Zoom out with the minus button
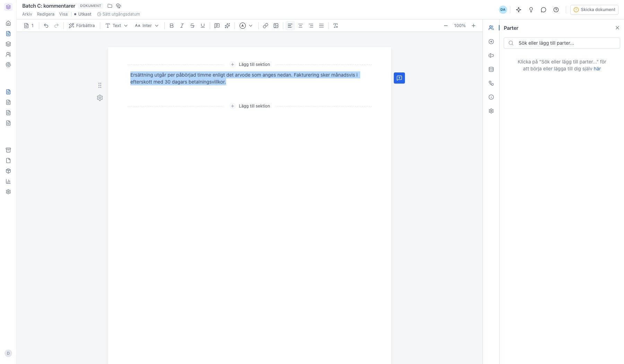624x364 pixels. click(x=446, y=26)
